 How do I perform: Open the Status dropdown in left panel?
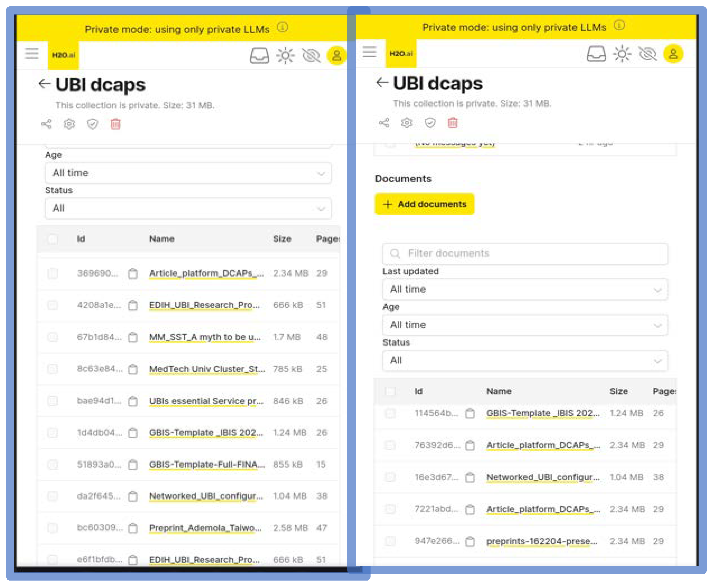coord(188,208)
